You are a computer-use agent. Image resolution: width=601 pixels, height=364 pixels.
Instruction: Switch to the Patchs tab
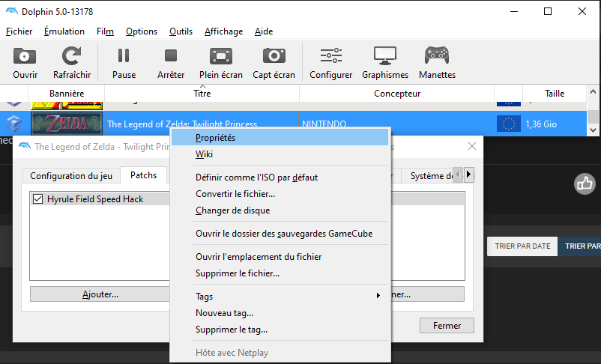pyautogui.click(x=143, y=175)
